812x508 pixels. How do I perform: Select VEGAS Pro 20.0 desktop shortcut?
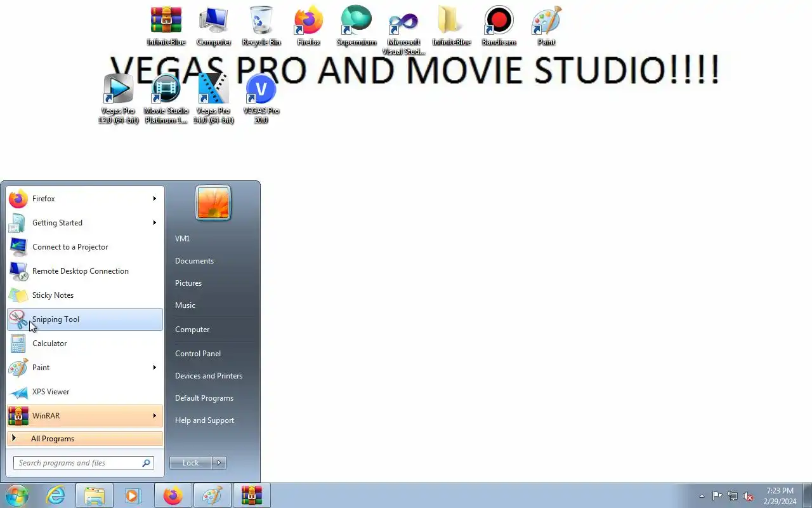261,98
